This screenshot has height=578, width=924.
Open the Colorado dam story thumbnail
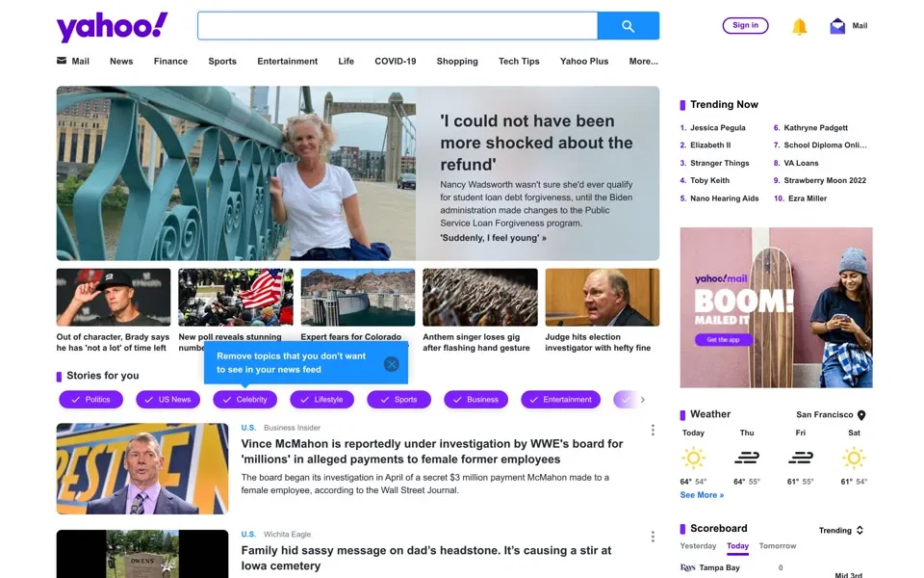pos(358,298)
